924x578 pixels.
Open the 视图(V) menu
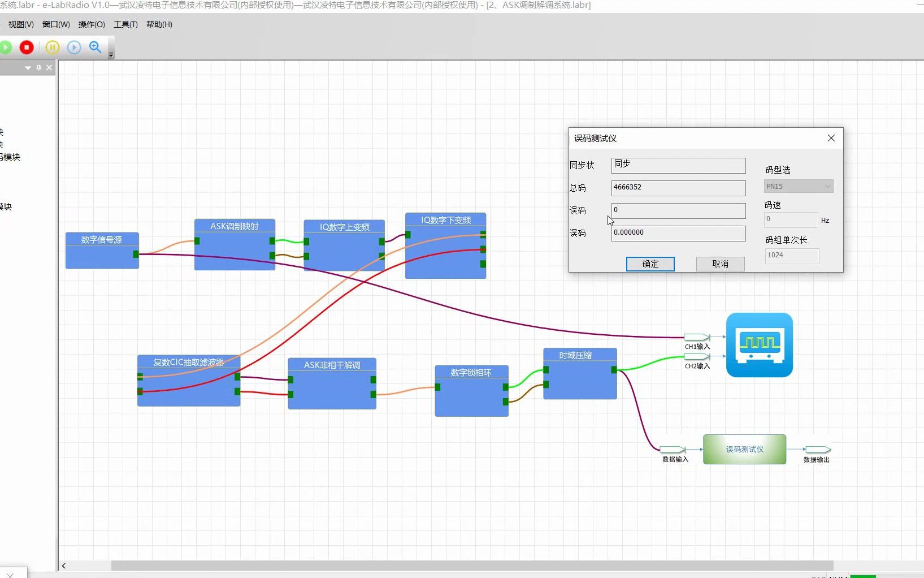point(21,24)
